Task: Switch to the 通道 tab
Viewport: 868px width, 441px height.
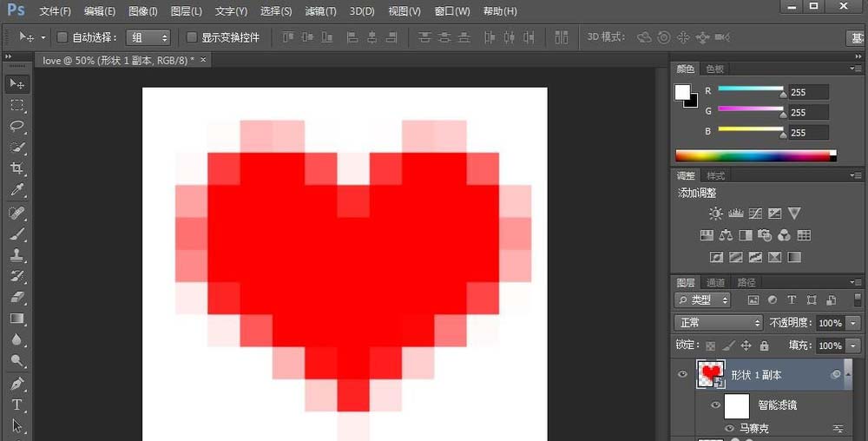Action: pyautogui.click(x=715, y=283)
